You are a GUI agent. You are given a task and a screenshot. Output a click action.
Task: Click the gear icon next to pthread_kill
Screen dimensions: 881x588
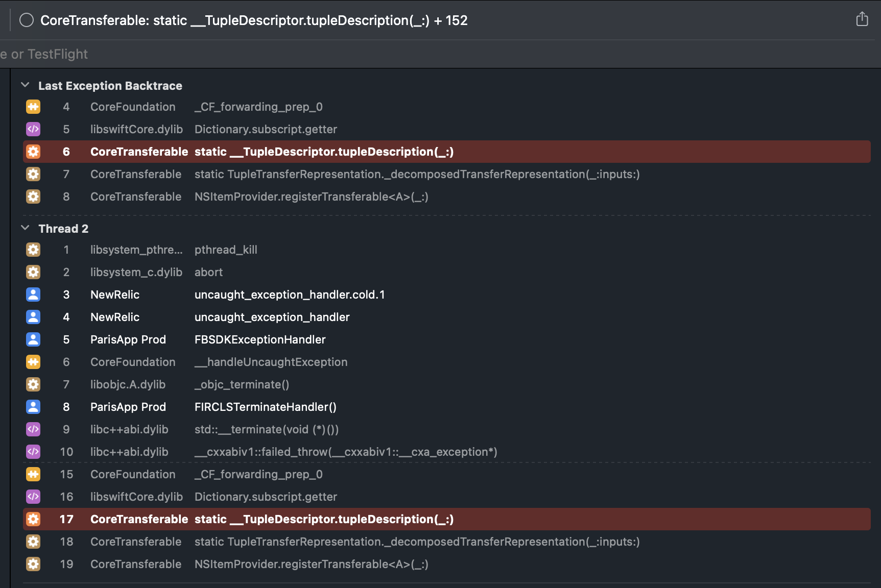[x=33, y=250]
